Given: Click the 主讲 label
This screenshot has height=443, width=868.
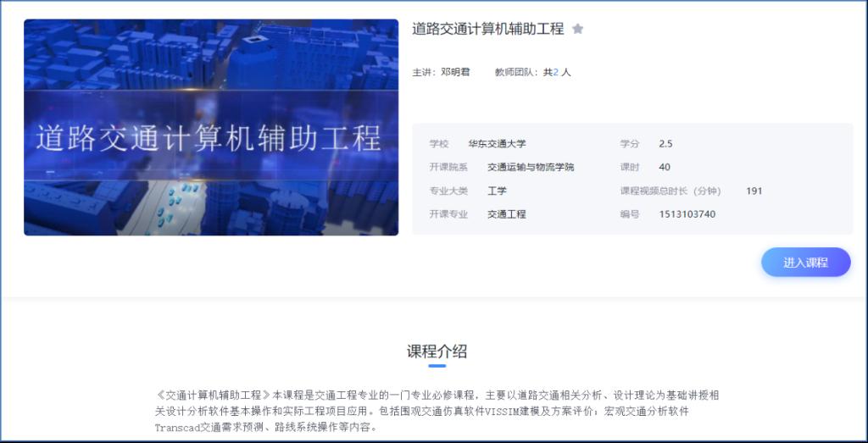Looking at the screenshot, I should pos(423,72).
